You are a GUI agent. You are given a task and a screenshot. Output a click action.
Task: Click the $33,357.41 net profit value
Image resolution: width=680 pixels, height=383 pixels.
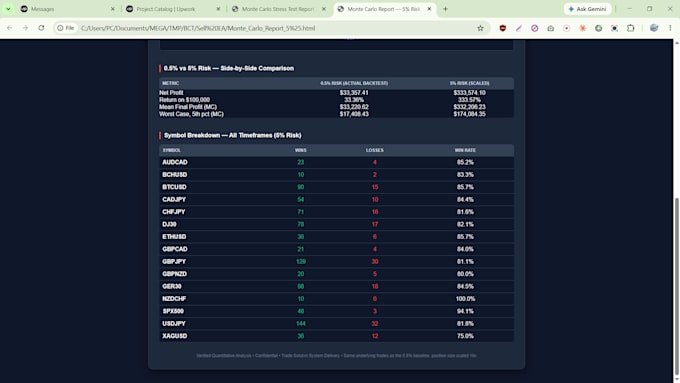pyautogui.click(x=354, y=93)
